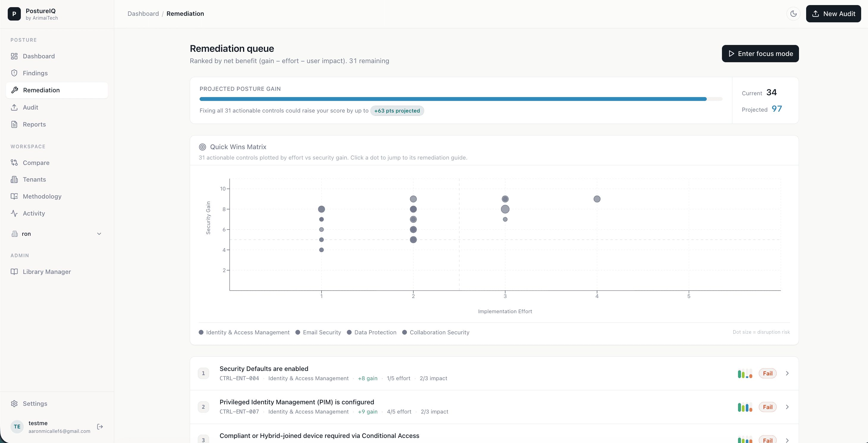Toggle dark mode moon icon
This screenshot has height=443, width=868.
(x=794, y=14)
